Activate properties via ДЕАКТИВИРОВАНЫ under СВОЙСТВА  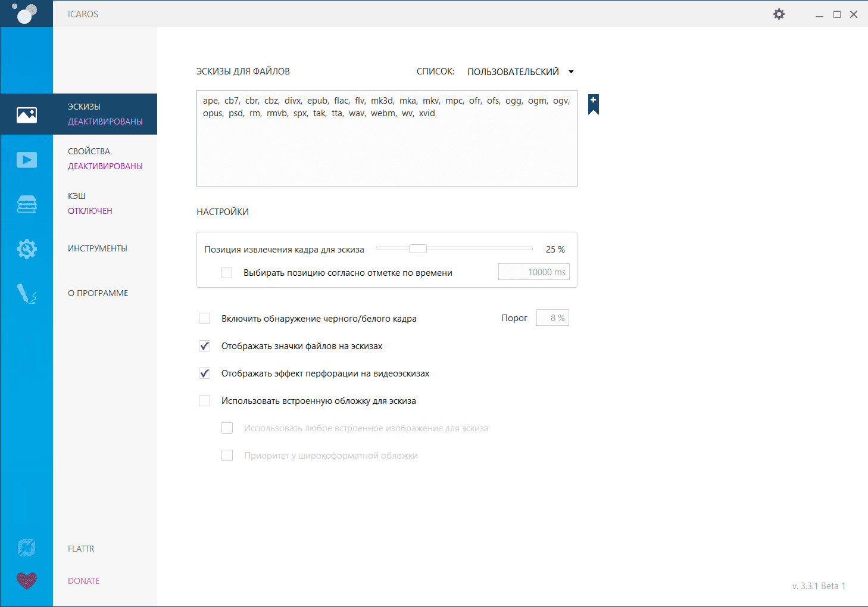(x=105, y=166)
